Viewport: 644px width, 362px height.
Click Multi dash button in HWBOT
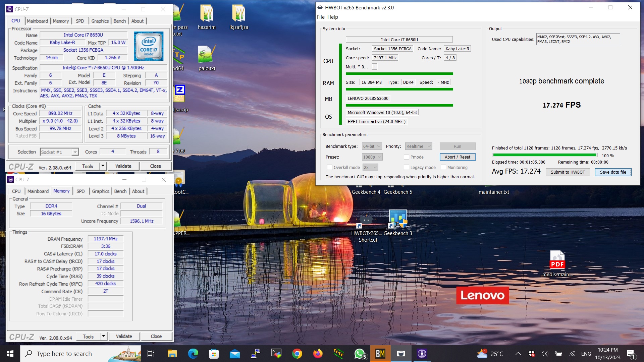coord(375,67)
